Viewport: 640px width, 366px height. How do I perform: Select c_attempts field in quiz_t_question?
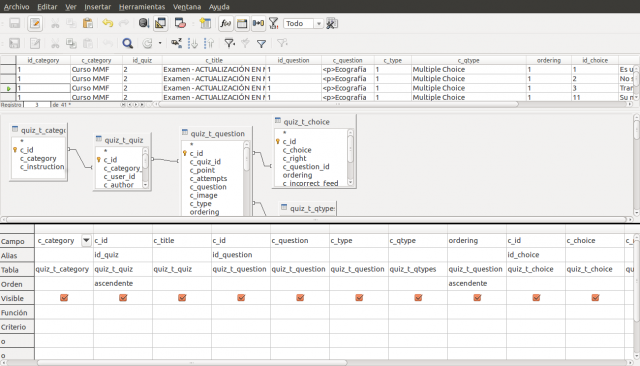[208, 178]
